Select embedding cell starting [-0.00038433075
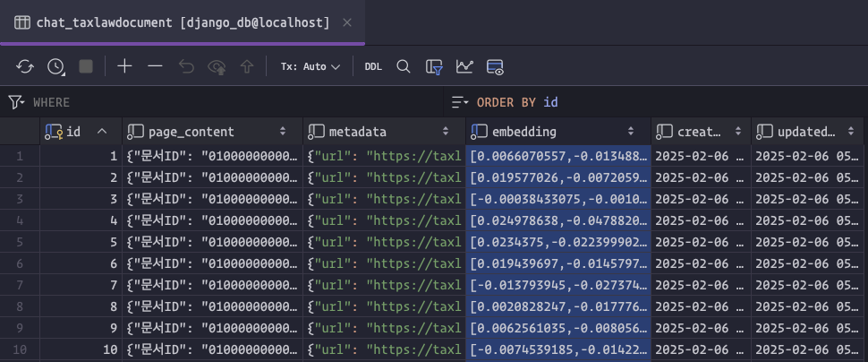The height and width of the screenshot is (362, 868). 558,199
